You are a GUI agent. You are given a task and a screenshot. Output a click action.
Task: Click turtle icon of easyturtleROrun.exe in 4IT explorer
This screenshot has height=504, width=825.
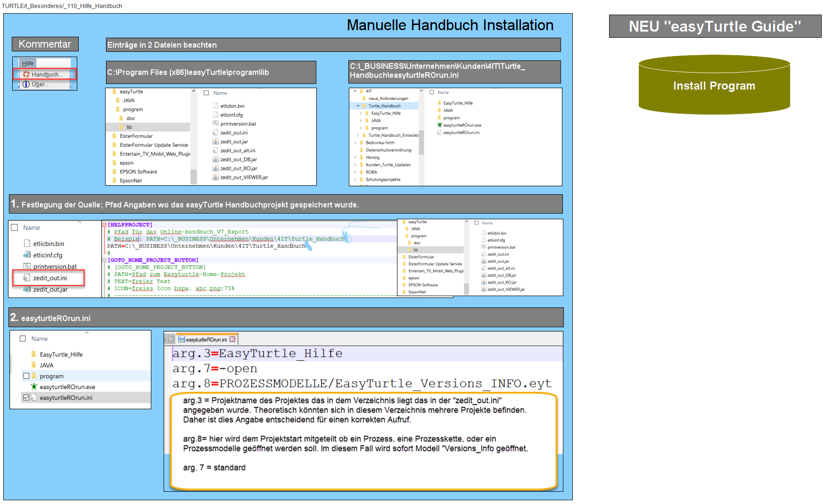pyautogui.click(x=439, y=125)
